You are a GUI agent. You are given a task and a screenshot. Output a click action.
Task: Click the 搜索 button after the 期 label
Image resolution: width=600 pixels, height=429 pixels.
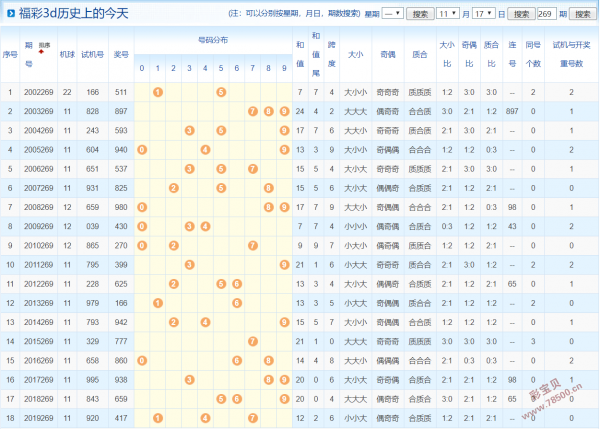pyautogui.click(x=582, y=14)
